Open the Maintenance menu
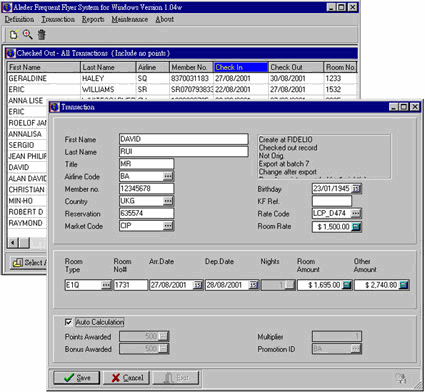The height and width of the screenshot is (392, 425). click(130, 19)
